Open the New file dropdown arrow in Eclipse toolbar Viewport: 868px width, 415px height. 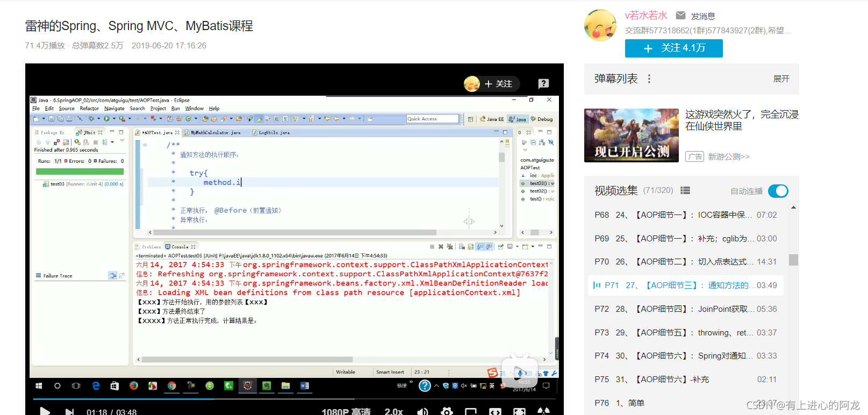44,119
